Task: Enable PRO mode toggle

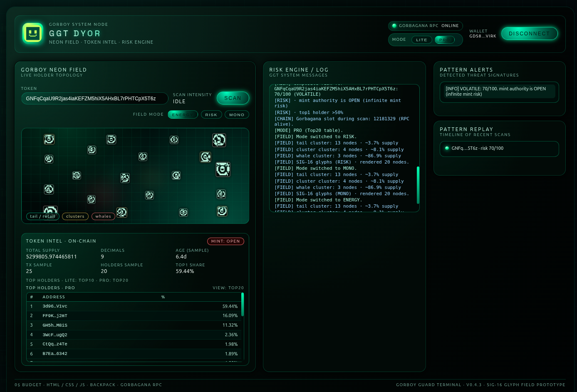Action: pyautogui.click(x=444, y=40)
